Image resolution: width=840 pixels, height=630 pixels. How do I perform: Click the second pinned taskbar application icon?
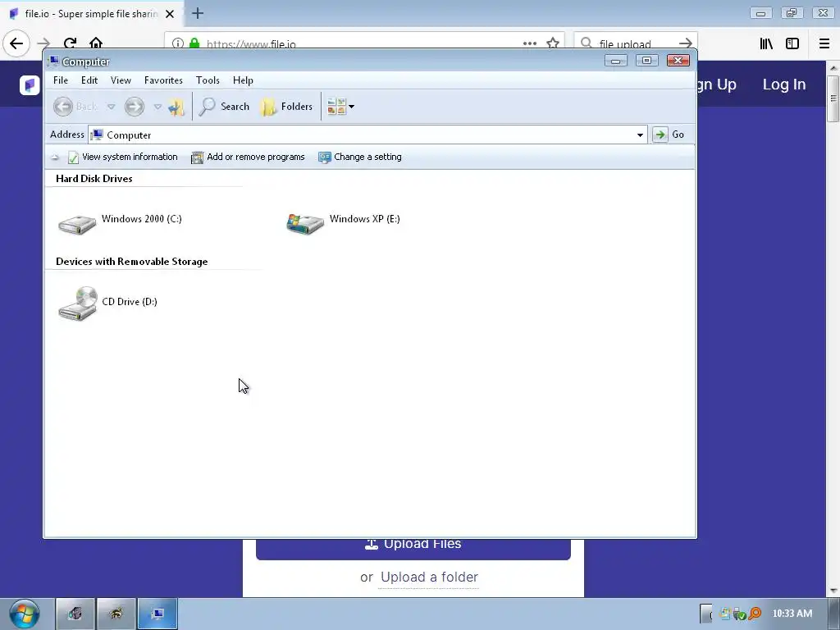click(x=116, y=614)
